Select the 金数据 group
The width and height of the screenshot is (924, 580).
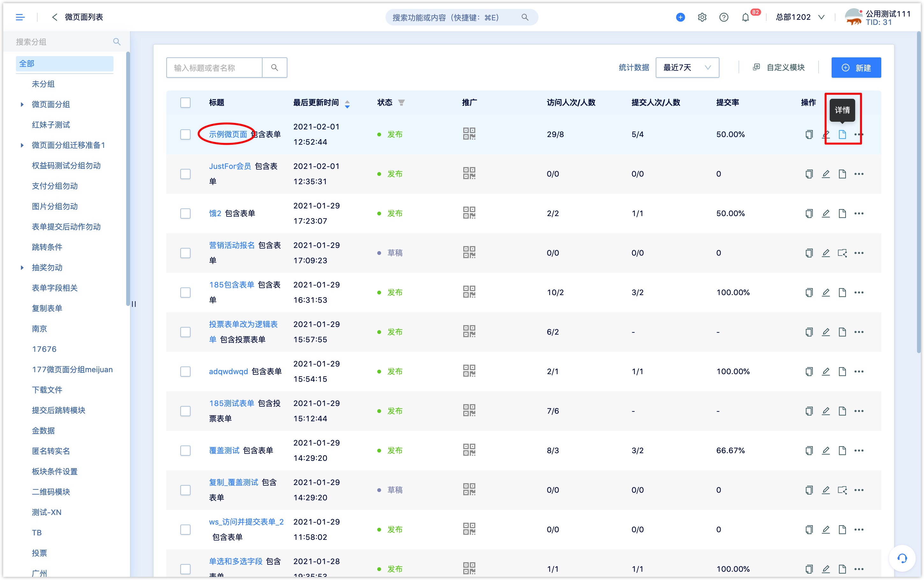[x=43, y=431]
